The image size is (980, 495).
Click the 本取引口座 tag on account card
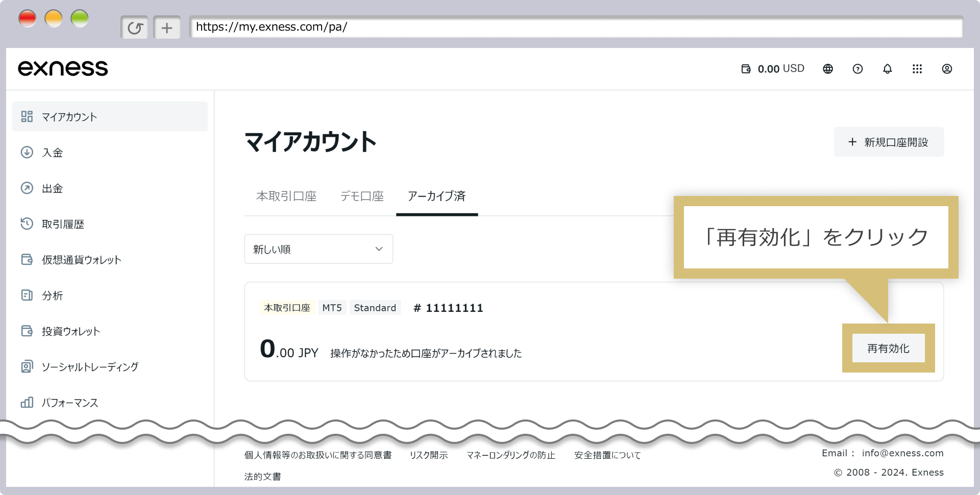pos(287,308)
